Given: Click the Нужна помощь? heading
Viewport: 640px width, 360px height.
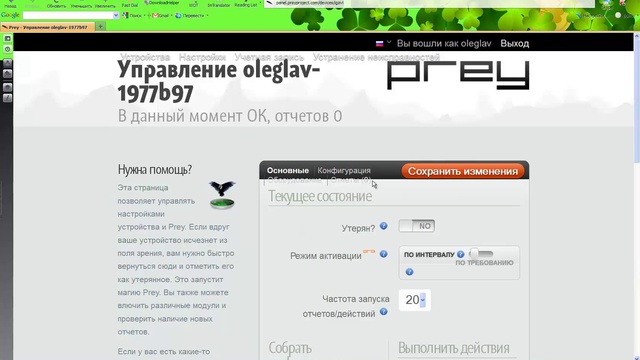Looking at the screenshot, I should point(155,169).
